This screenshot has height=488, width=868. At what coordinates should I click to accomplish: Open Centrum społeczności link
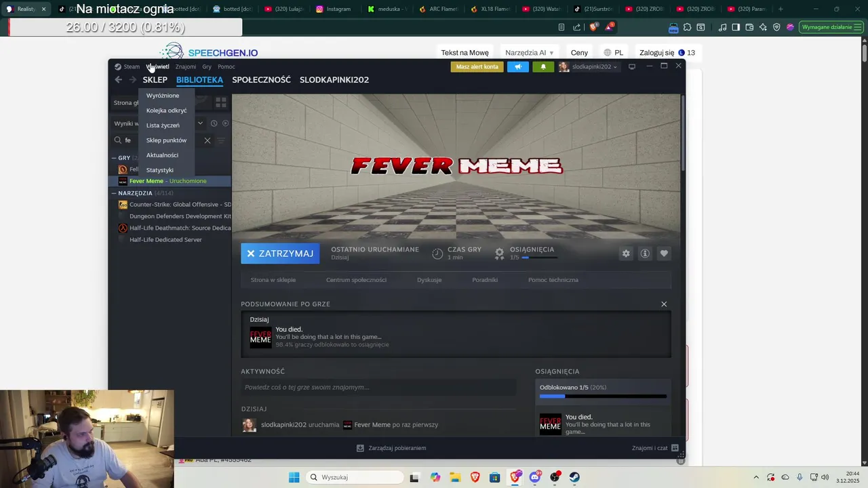click(356, 280)
